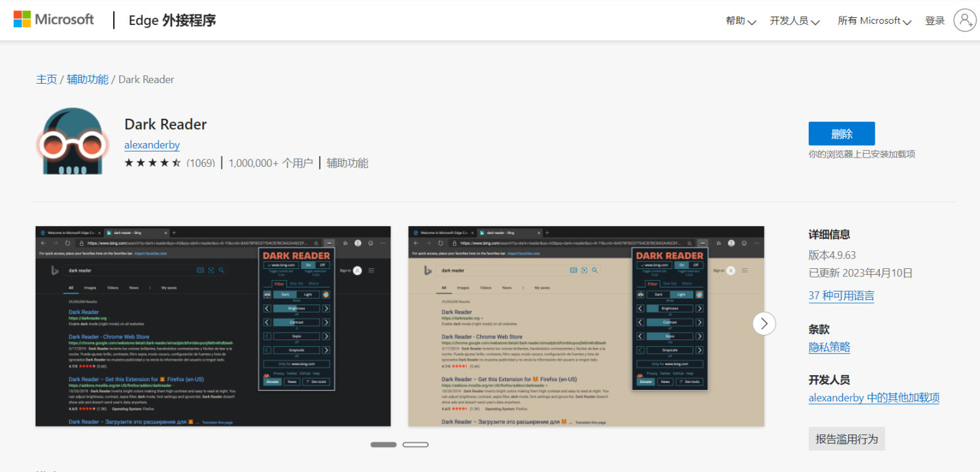Viewport: 980px width, 472px height.
Task: Click the Dark Reader extension logo
Action: [x=72, y=141]
